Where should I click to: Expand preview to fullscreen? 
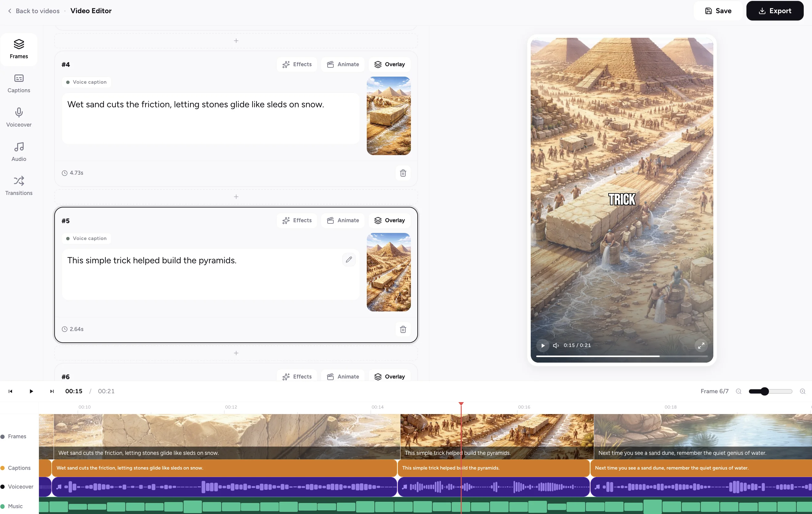[701, 346]
